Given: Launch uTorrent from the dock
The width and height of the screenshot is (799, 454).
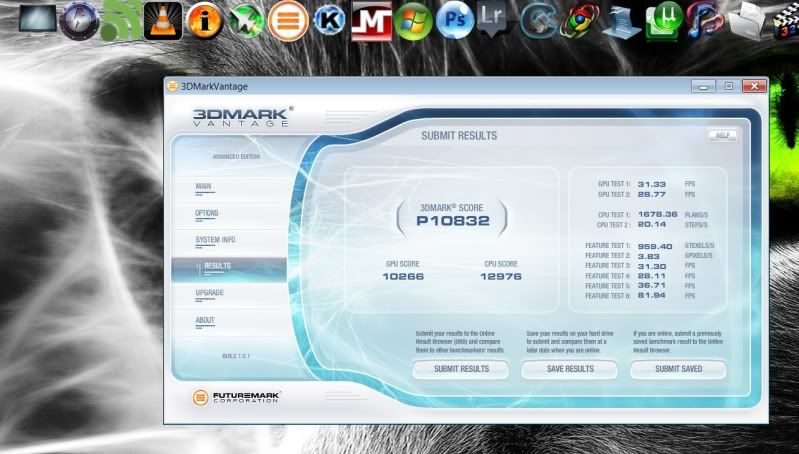Looking at the screenshot, I should pos(664,21).
